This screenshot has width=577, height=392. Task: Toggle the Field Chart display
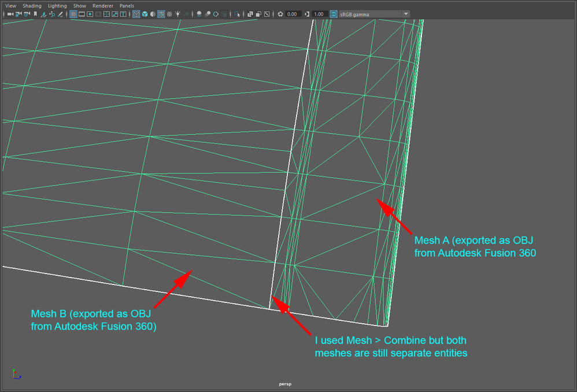point(106,14)
